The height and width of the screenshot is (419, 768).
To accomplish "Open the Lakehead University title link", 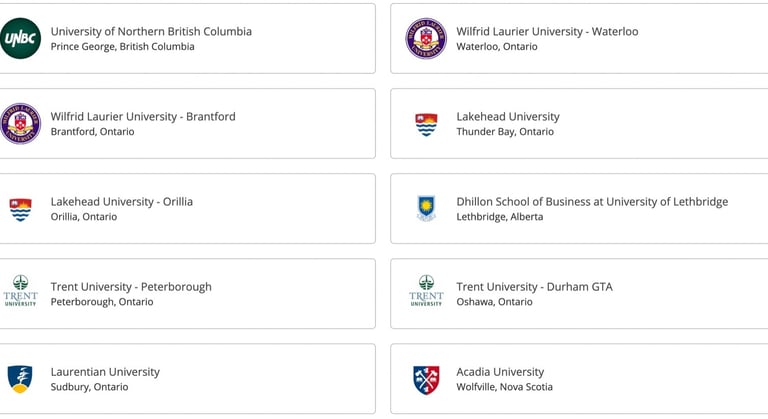I will coord(508,117).
